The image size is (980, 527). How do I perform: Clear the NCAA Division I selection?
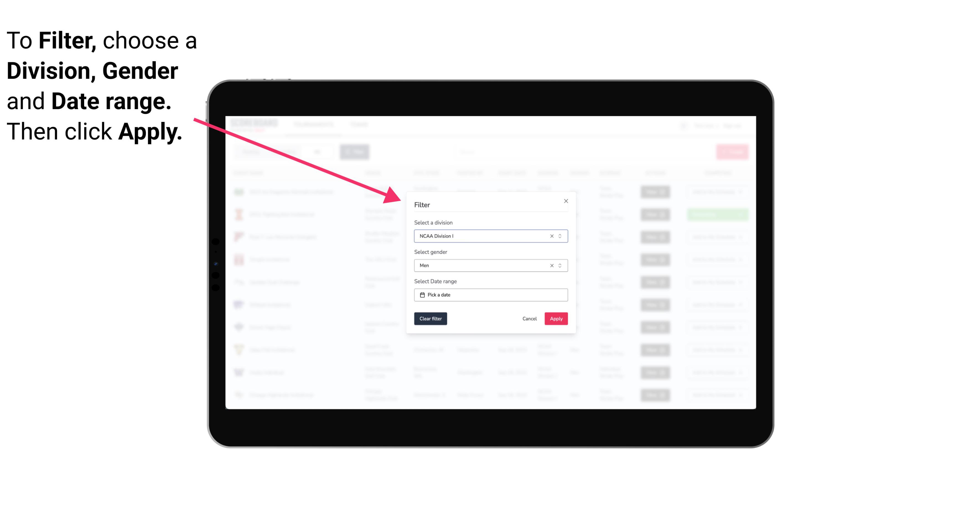[550, 236]
